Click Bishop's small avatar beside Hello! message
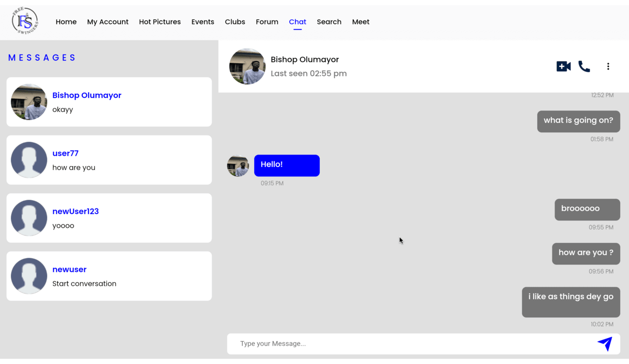This screenshot has height=364, width=629. pyautogui.click(x=238, y=166)
